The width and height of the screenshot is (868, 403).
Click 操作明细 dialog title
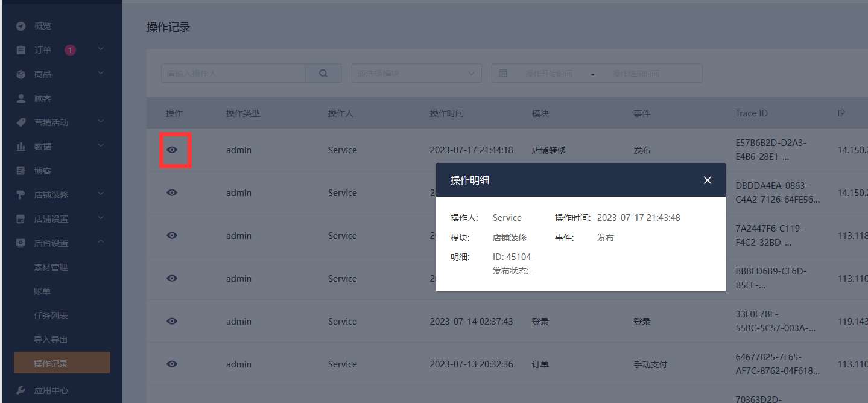point(470,180)
